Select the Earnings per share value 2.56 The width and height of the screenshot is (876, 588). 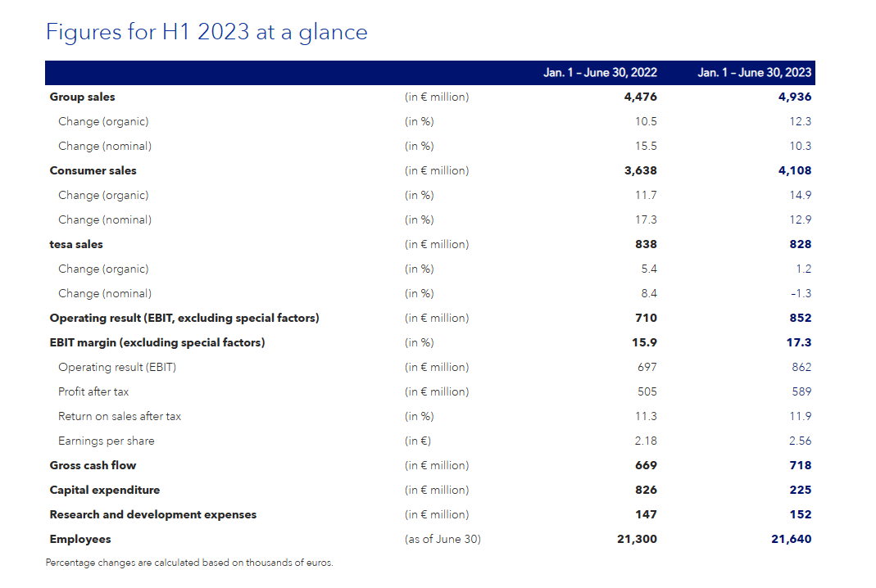click(799, 441)
